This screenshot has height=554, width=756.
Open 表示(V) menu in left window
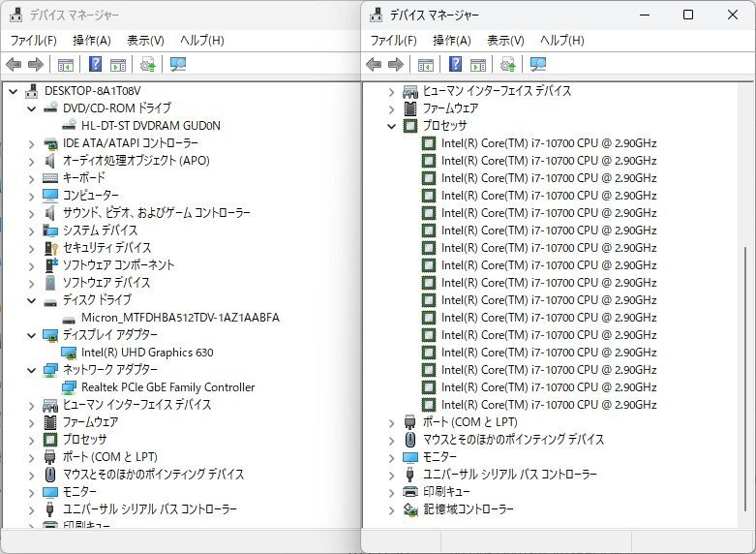pyautogui.click(x=145, y=40)
